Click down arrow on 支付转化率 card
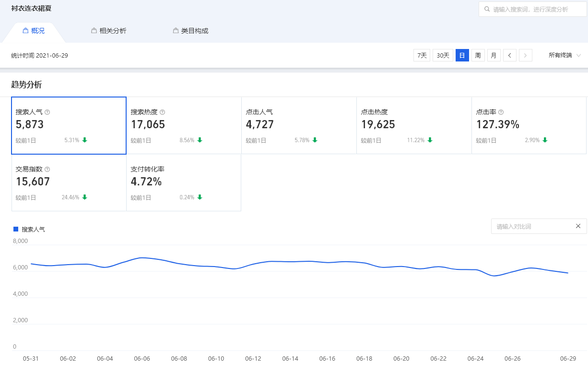The width and height of the screenshot is (588, 365). 200,197
